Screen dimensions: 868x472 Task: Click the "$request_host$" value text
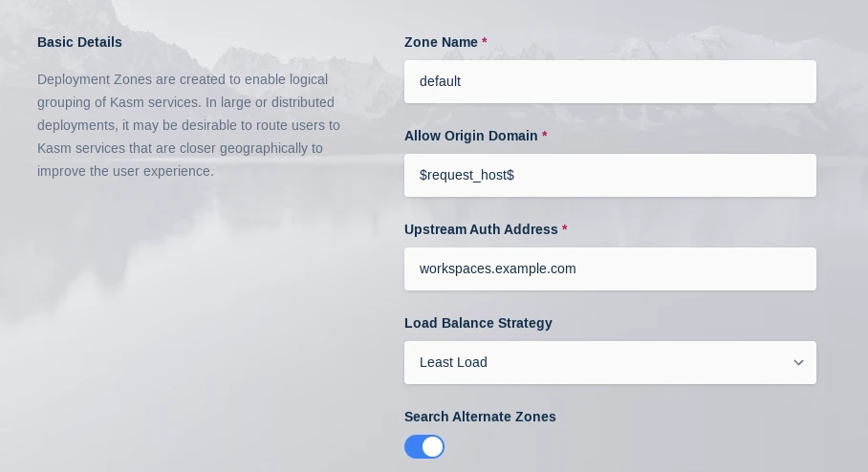(467, 175)
